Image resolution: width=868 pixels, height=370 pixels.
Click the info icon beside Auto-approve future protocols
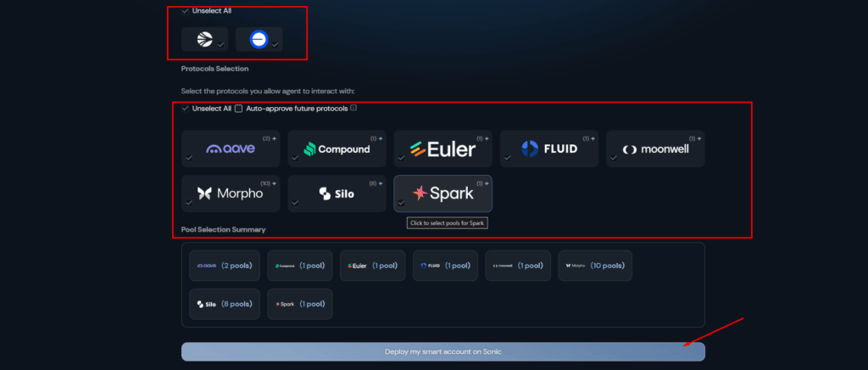pyautogui.click(x=353, y=109)
